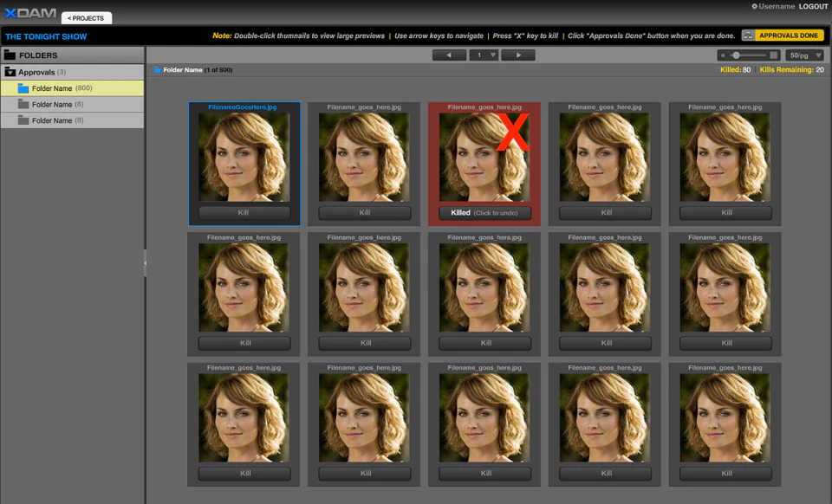The height and width of the screenshot is (504, 832).
Task: Click the Approvals Done button
Action: click(783, 36)
